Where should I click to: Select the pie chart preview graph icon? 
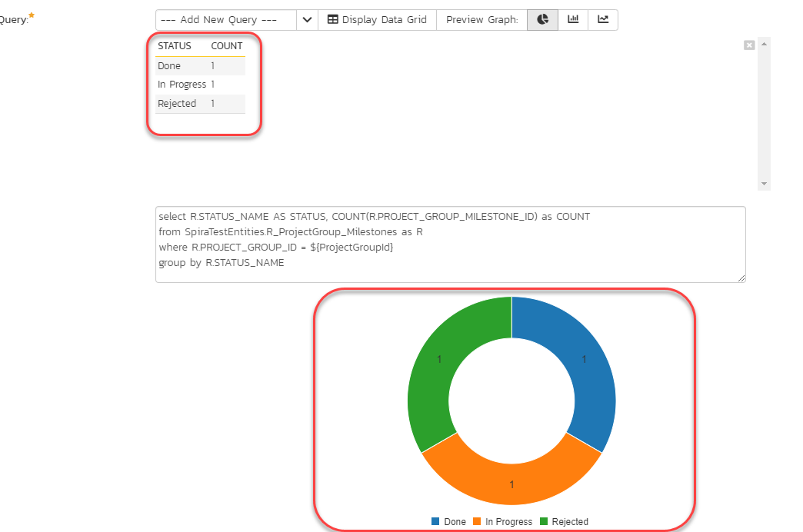542,20
